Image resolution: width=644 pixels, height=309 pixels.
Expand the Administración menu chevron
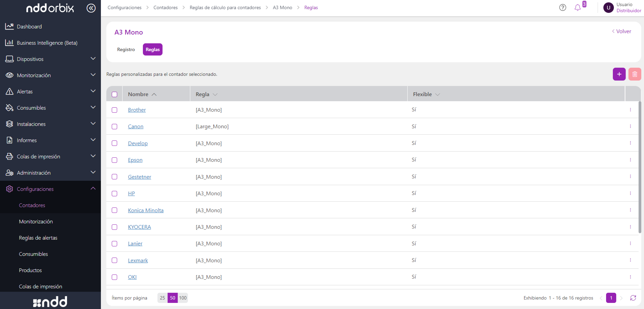(x=93, y=172)
